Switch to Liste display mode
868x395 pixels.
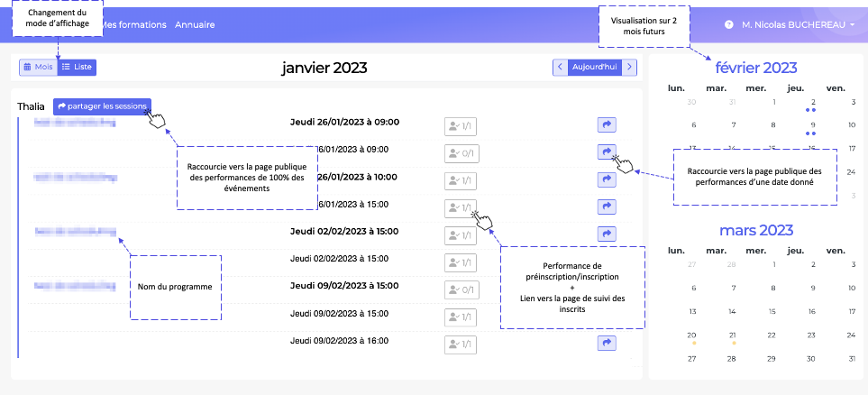click(78, 67)
